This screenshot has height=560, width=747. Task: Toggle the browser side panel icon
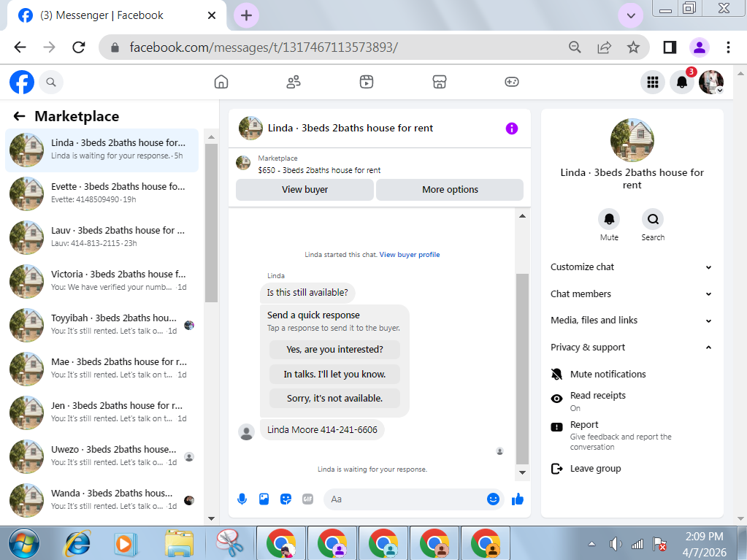[670, 47]
